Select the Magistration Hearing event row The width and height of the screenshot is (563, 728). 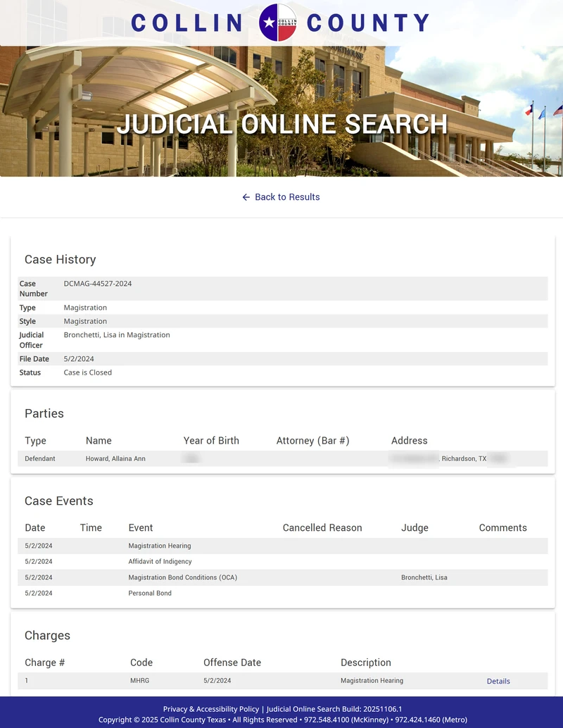pos(158,546)
